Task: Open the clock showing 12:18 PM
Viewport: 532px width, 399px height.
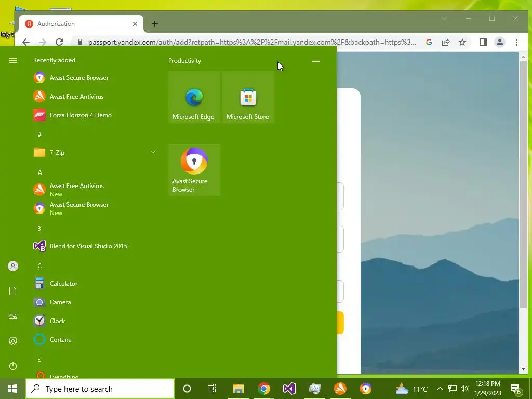Action: coord(488,389)
